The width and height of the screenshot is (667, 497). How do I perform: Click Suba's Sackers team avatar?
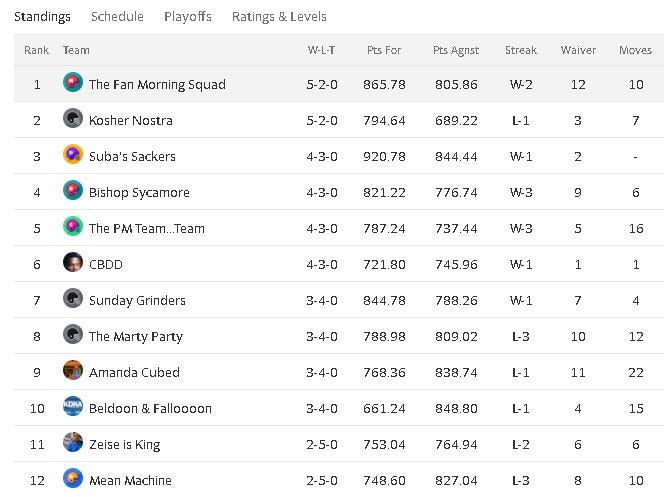pos(73,155)
